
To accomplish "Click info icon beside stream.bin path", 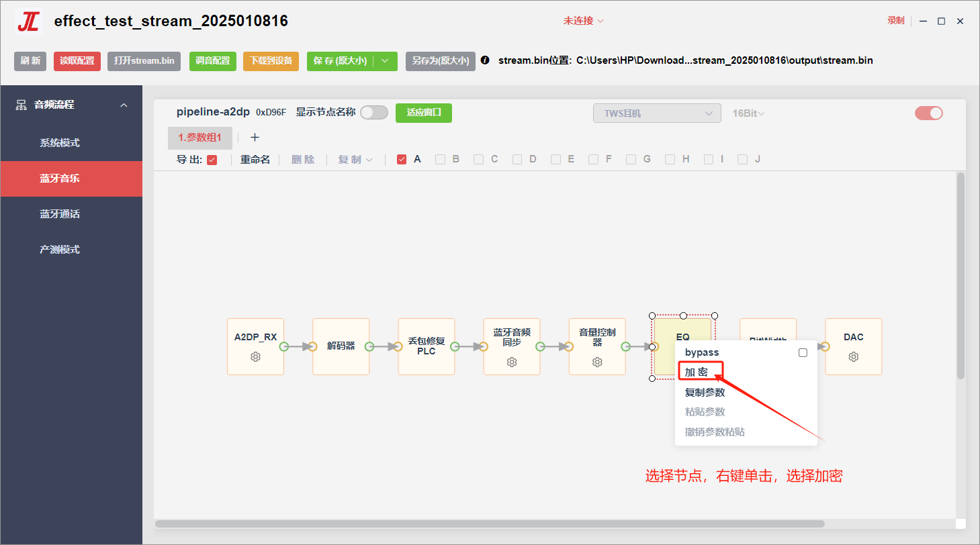I will coord(486,60).
